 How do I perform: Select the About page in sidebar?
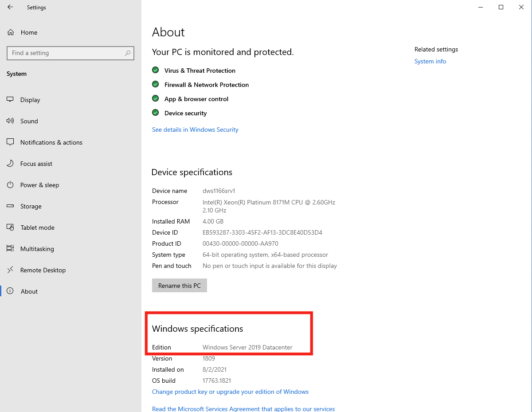pyautogui.click(x=70, y=291)
